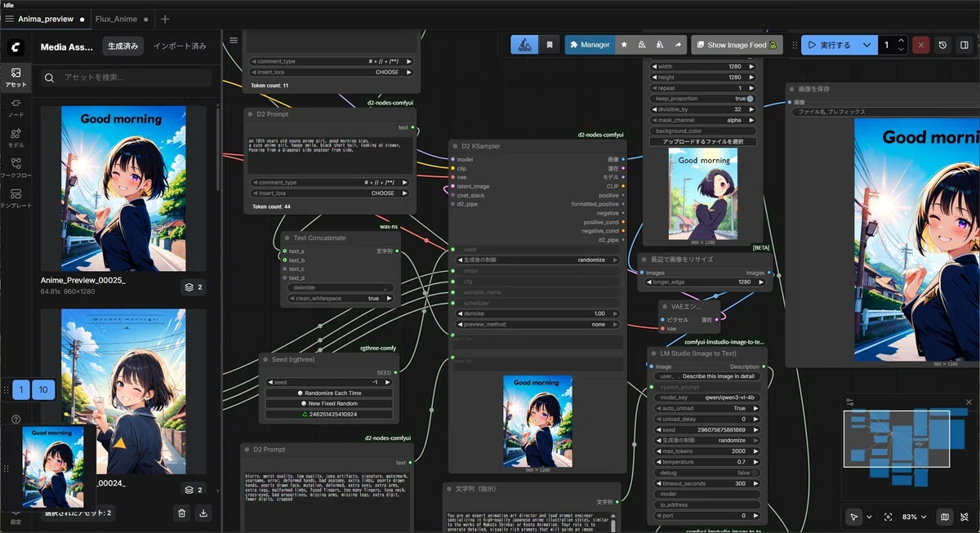Open the テンプレート (Templates) sidebar panel
This screenshot has width=980, height=533.
16,198
